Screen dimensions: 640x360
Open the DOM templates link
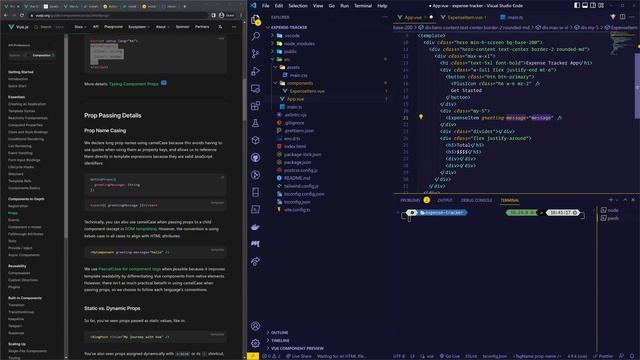pyautogui.click(x=140, y=229)
